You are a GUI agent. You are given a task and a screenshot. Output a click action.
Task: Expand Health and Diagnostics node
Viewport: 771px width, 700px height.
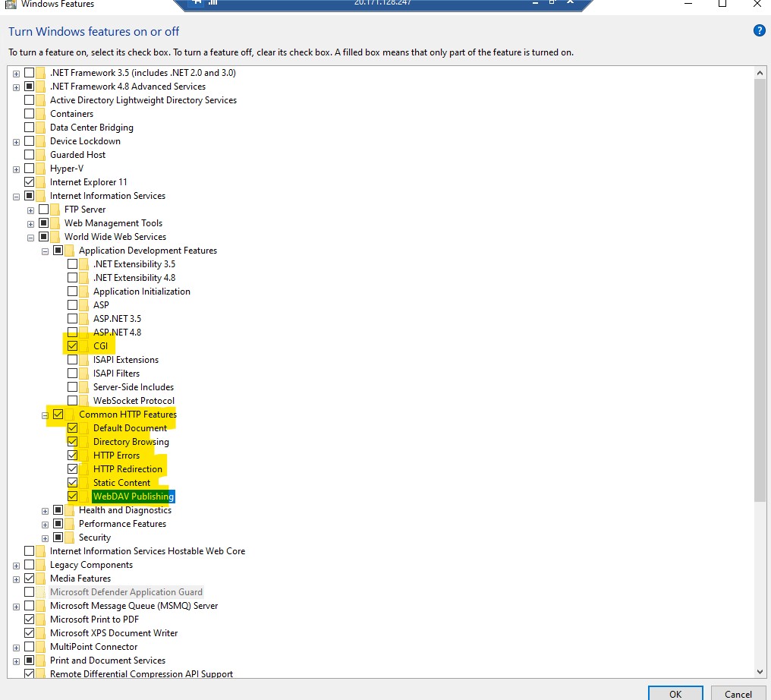45,512
